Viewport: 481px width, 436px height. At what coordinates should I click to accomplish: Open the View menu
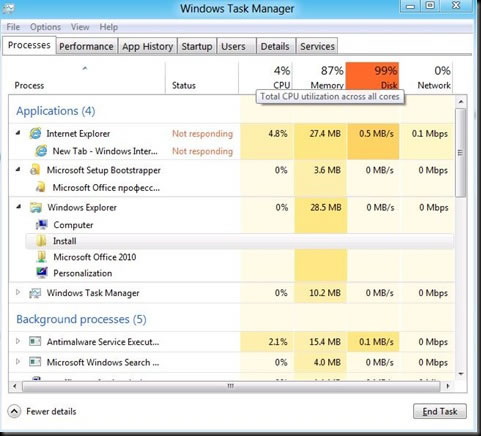80,27
